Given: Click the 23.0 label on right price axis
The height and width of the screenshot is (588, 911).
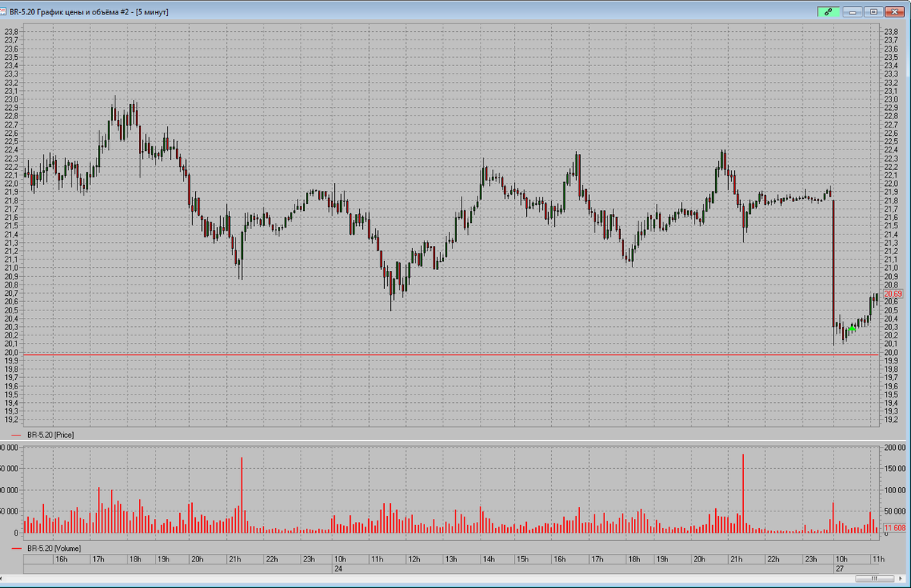Looking at the screenshot, I should pos(892,99).
